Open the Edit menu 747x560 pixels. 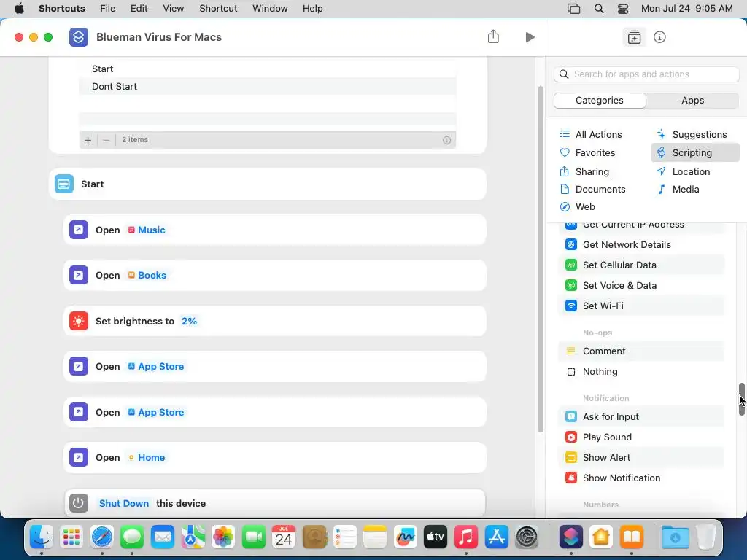point(139,9)
